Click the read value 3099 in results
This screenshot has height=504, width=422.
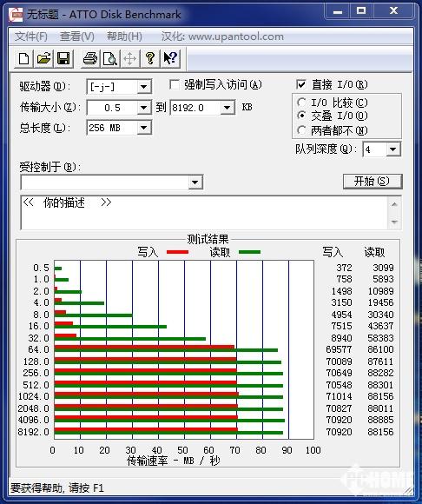pos(383,268)
